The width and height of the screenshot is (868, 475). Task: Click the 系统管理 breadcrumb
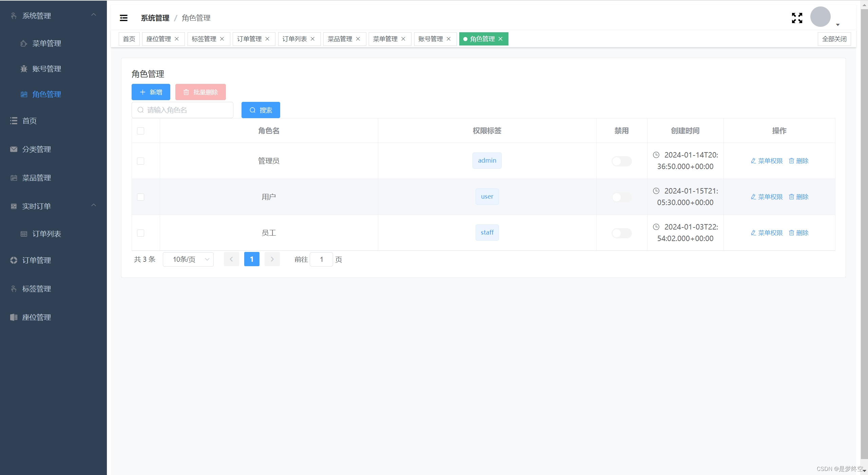(x=155, y=18)
